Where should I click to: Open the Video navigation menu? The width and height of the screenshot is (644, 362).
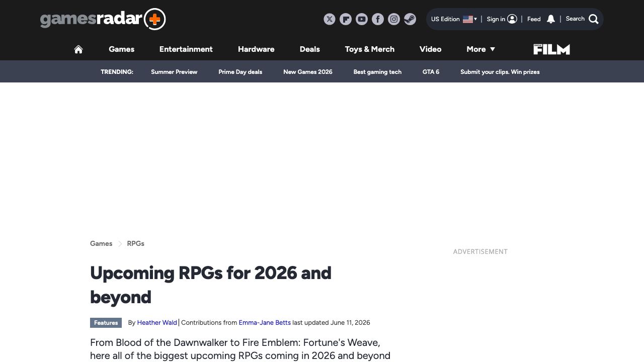tap(431, 49)
